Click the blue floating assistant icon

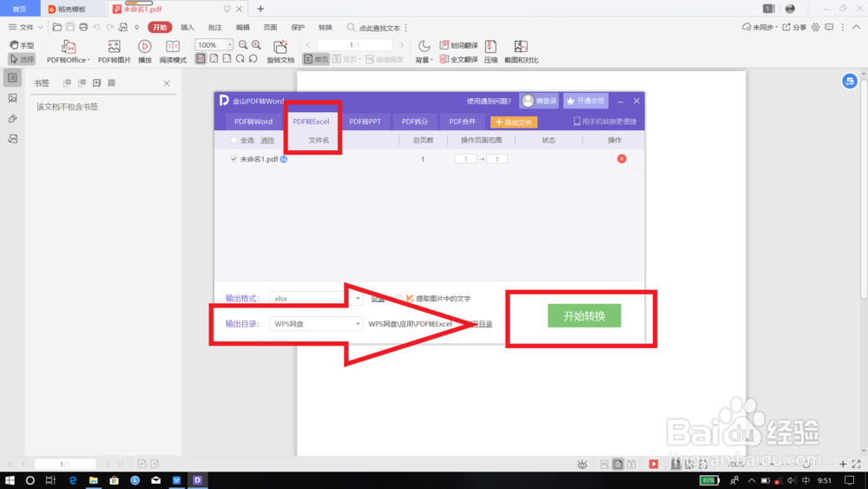(850, 81)
